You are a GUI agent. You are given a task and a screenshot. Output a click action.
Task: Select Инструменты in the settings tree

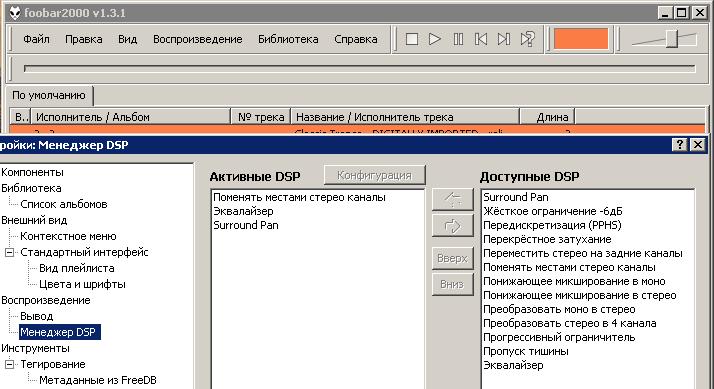tap(36, 348)
